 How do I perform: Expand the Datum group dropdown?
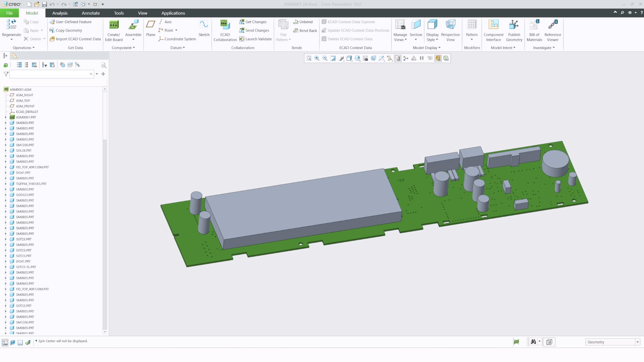177,48
